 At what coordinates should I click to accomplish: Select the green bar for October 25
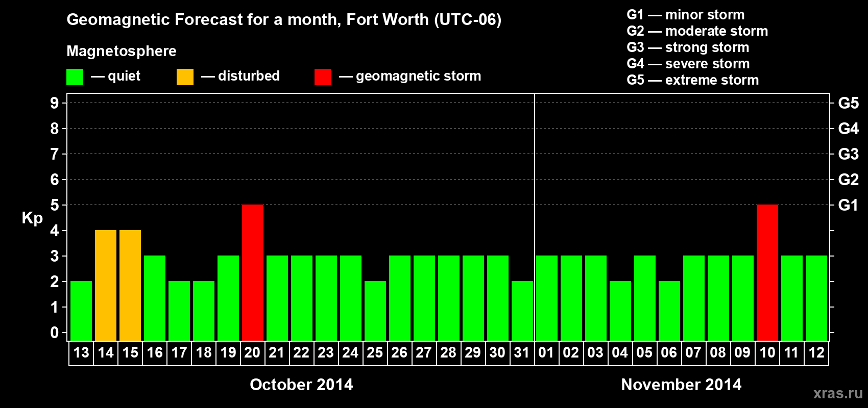pyautogui.click(x=375, y=311)
